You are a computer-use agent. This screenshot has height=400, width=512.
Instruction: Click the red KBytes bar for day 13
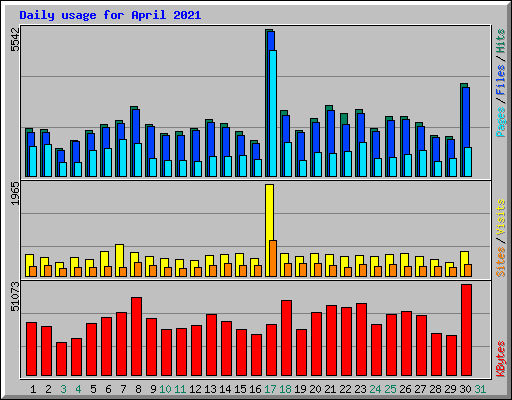211,345
